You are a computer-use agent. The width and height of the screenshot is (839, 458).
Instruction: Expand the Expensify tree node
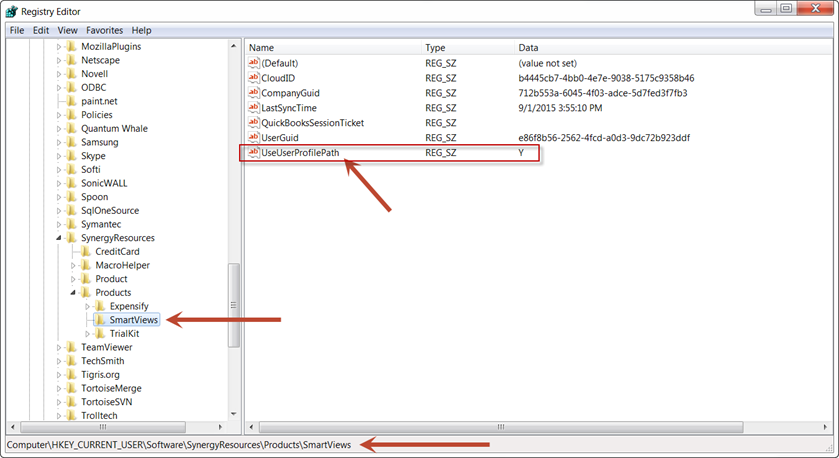(88, 307)
